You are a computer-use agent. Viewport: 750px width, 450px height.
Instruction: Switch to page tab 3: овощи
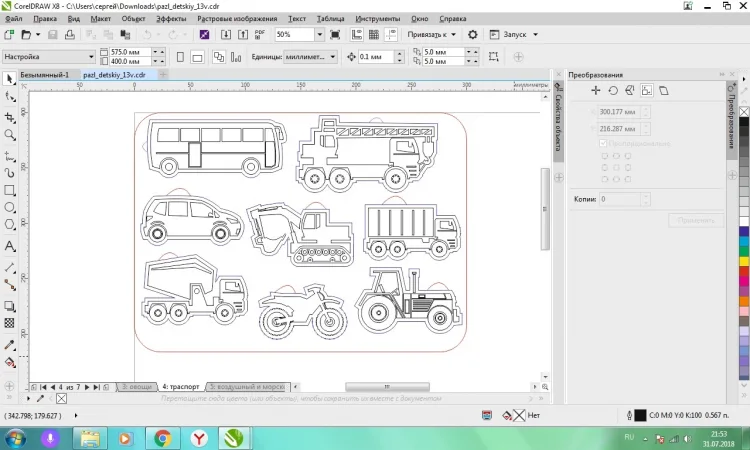[137, 386]
